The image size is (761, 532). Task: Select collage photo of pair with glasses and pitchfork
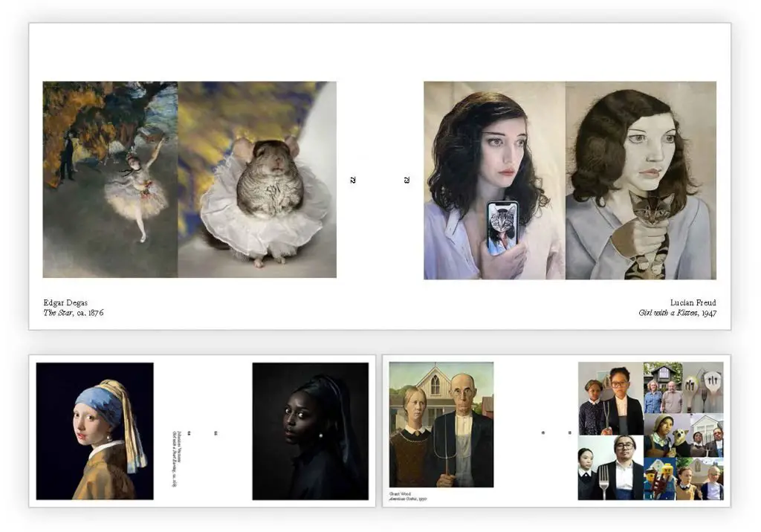611,398
